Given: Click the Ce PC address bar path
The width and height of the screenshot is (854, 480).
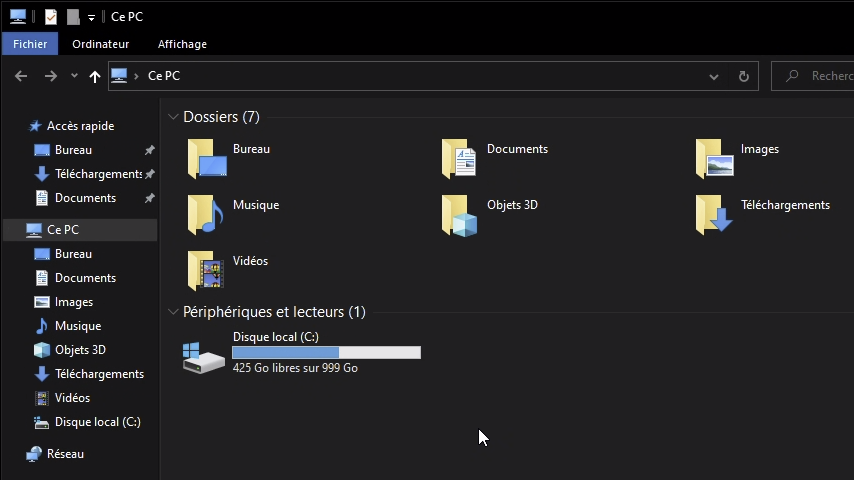Looking at the screenshot, I should [164, 76].
